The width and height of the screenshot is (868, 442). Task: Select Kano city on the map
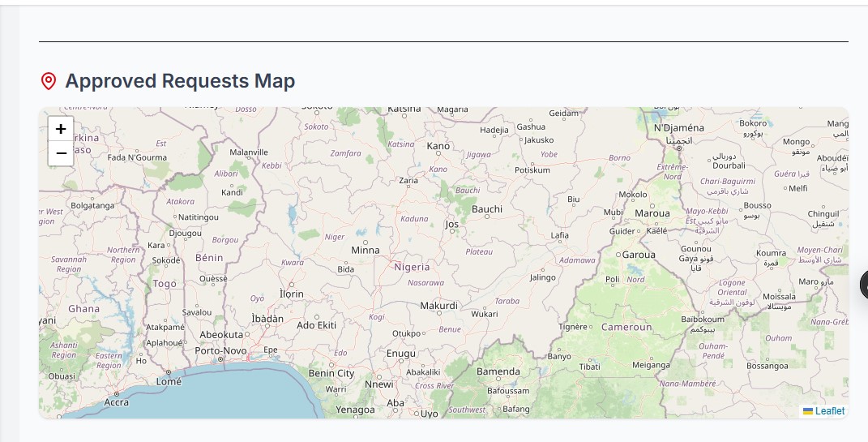(438, 146)
